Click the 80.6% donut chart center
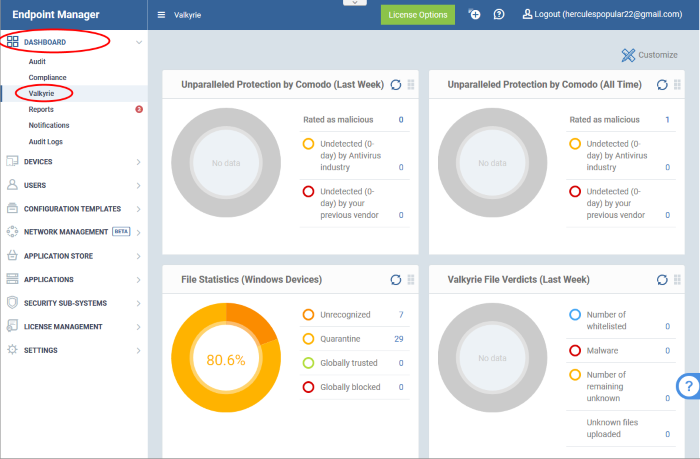 (x=226, y=360)
